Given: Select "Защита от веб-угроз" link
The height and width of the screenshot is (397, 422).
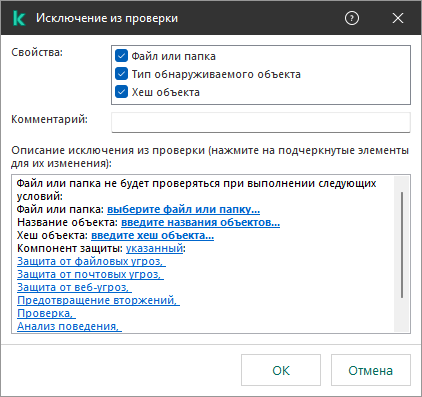Looking at the screenshot, I should coord(74,287).
